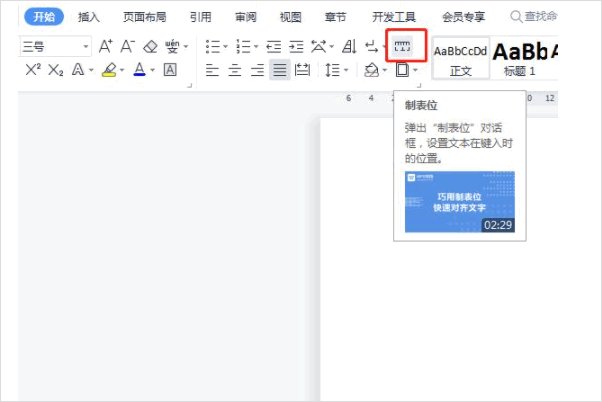Select the 审阅 tab
The height and width of the screenshot is (402, 602).
246,17
